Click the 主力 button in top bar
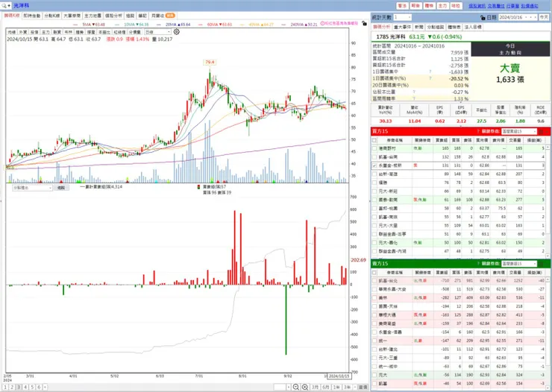The width and height of the screenshot is (552, 392). click(442, 6)
